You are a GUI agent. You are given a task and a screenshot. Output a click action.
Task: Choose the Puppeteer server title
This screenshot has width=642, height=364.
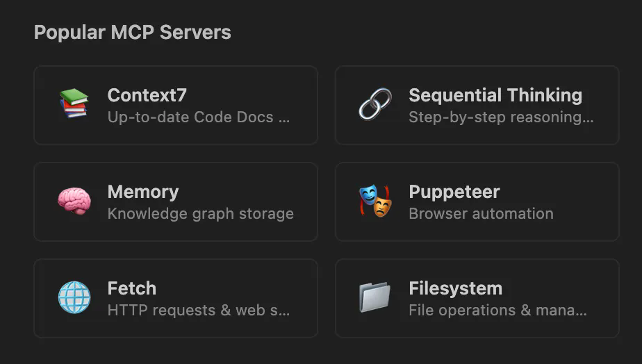pos(454,192)
